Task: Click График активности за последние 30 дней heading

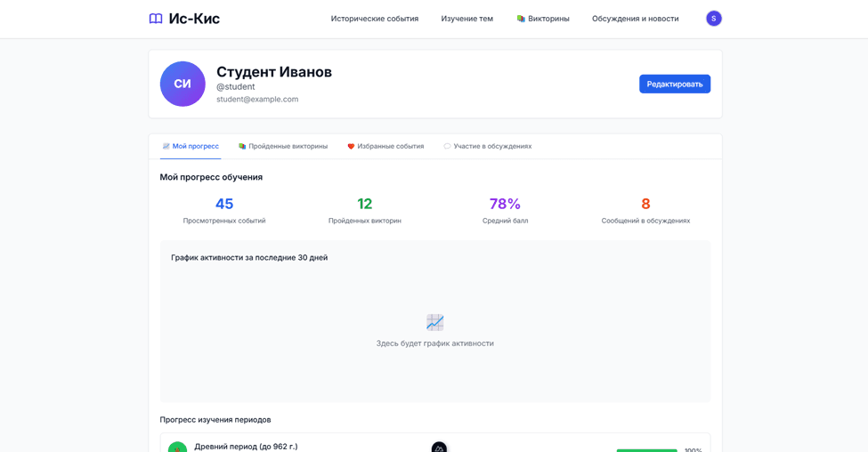Action: [249, 258]
